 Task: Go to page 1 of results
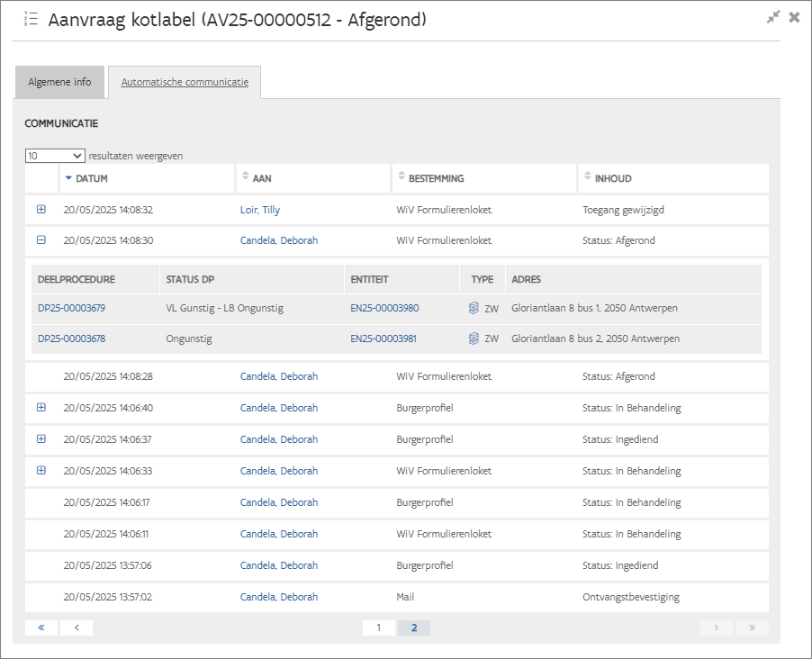(379, 627)
